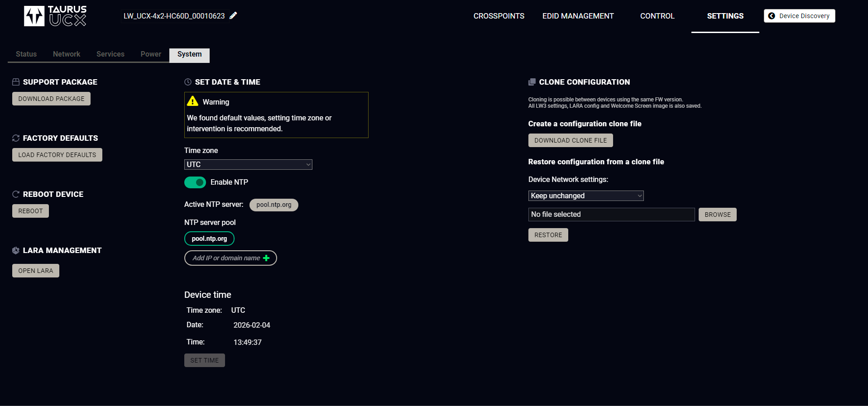Edit device name with the pencil icon
Viewport: 868px width, 406px height.
click(233, 16)
